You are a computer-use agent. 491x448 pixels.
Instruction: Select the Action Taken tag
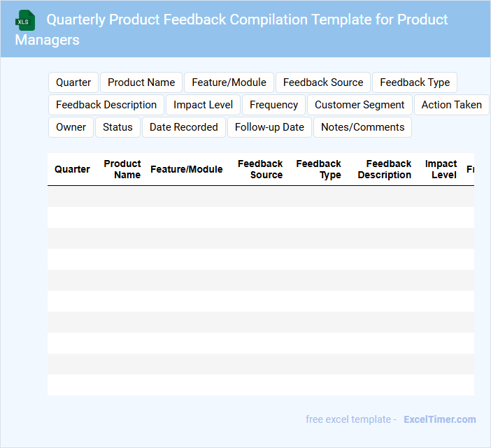(451, 105)
